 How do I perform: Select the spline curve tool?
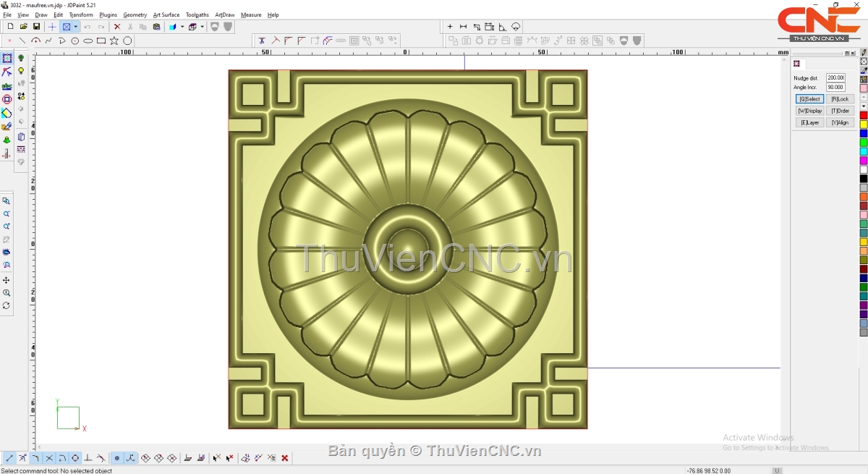[x=49, y=41]
